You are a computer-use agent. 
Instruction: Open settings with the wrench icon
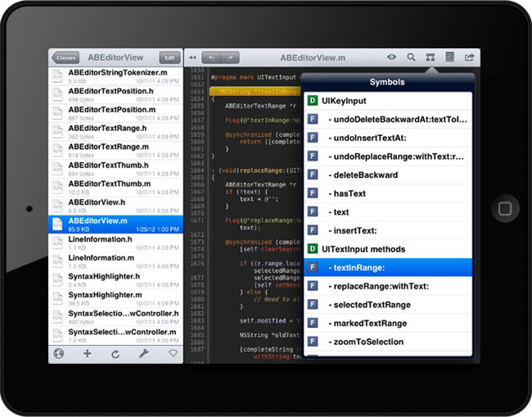[x=143, y=354]
